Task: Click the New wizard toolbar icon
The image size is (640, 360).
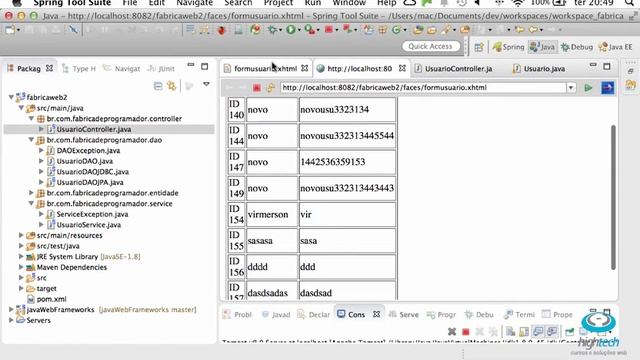Action: (x=10, y=30)
